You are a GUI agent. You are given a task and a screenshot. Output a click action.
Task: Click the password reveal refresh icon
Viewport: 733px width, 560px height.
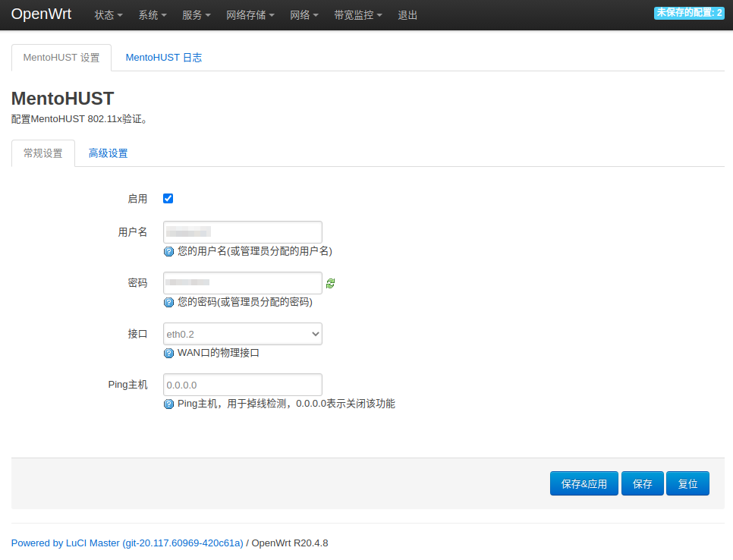pos(331,283)
